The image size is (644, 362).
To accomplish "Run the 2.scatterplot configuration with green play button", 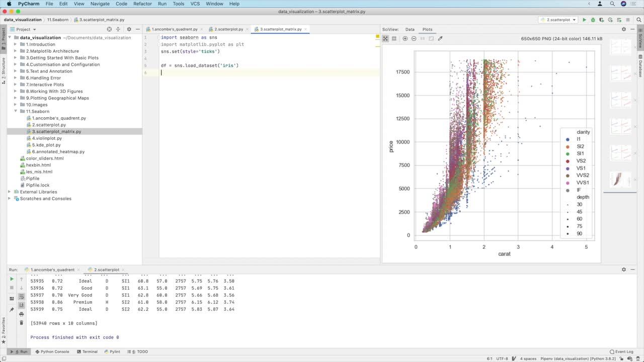I will (x=584, y=20).
